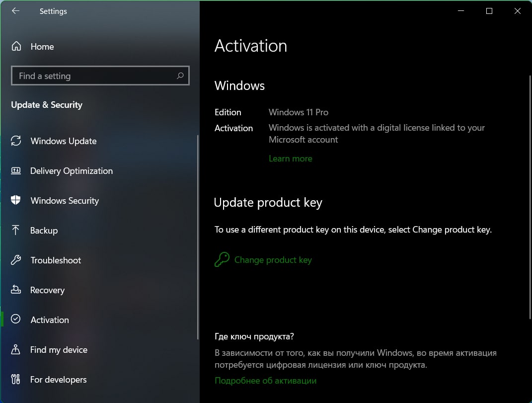
Task: Click the Delivery Optimization icon
Action: [16, 170]
